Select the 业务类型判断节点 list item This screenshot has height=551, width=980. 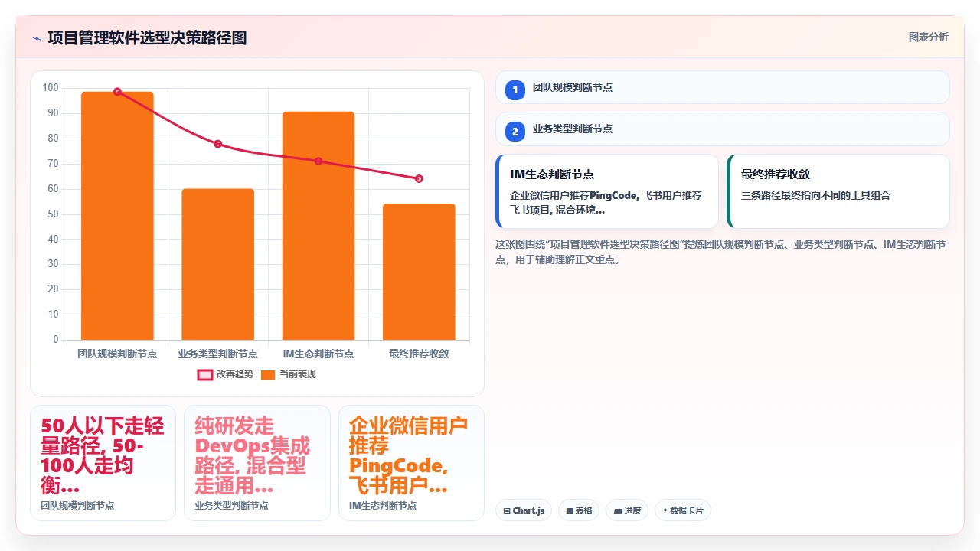pyautogui.click(x=722, y=129)
